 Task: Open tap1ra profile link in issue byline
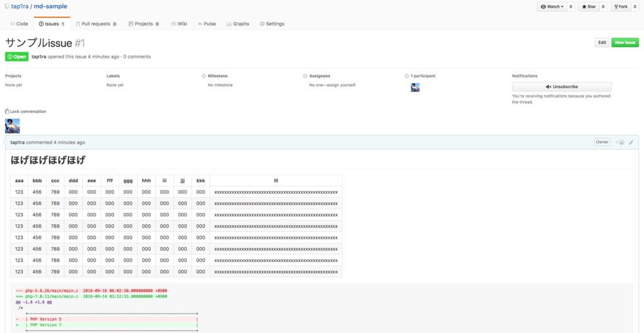pos(38,57)
